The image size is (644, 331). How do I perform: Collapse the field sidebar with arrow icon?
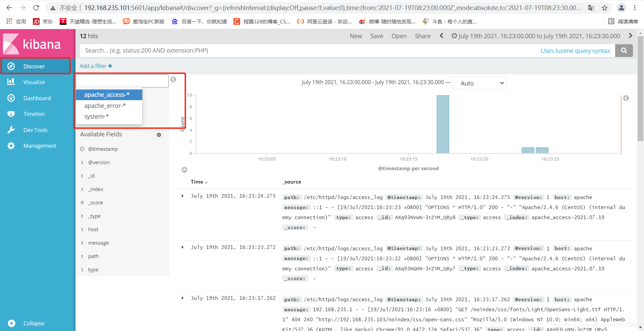coord(173,79)
